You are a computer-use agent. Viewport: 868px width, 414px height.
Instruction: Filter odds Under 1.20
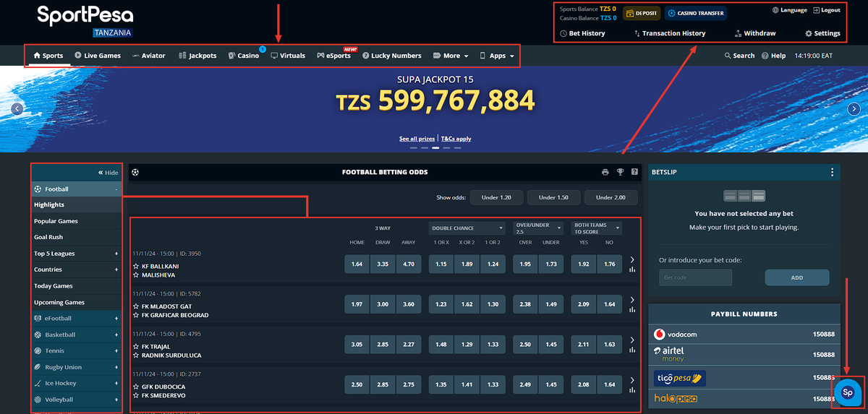(x=496, y=197)
